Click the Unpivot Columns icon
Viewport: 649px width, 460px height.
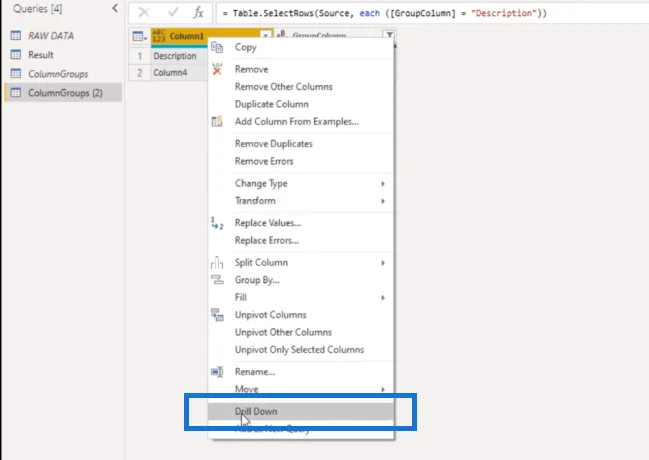point(217,315)
